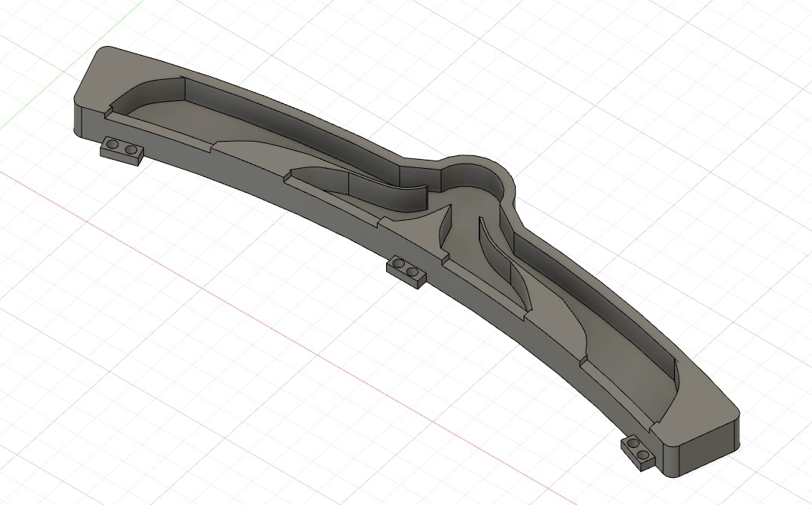Select the mounting tab at the model's lower-right end
The image size is (812, 505).
(638, 453)
